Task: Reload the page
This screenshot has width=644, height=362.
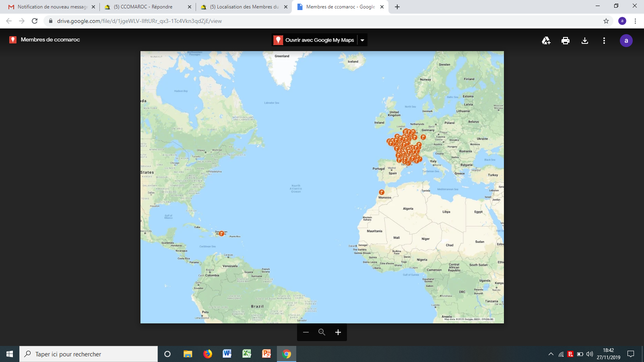Action: (35, 21)
